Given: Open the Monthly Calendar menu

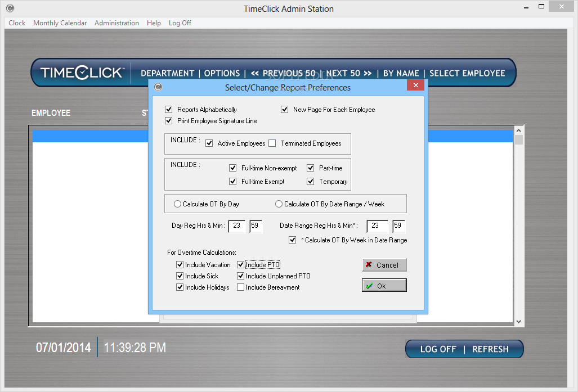Looking at the screenshot, I should (x=60, y=23).
